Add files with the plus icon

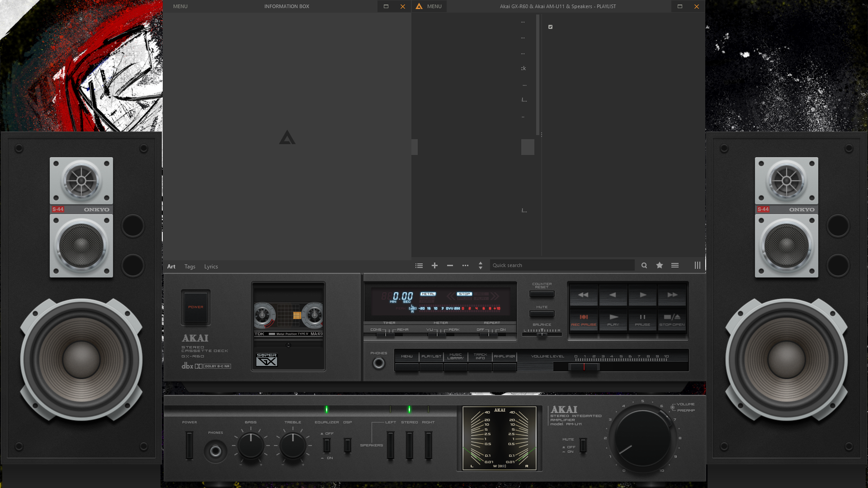[x=434, y=265]
